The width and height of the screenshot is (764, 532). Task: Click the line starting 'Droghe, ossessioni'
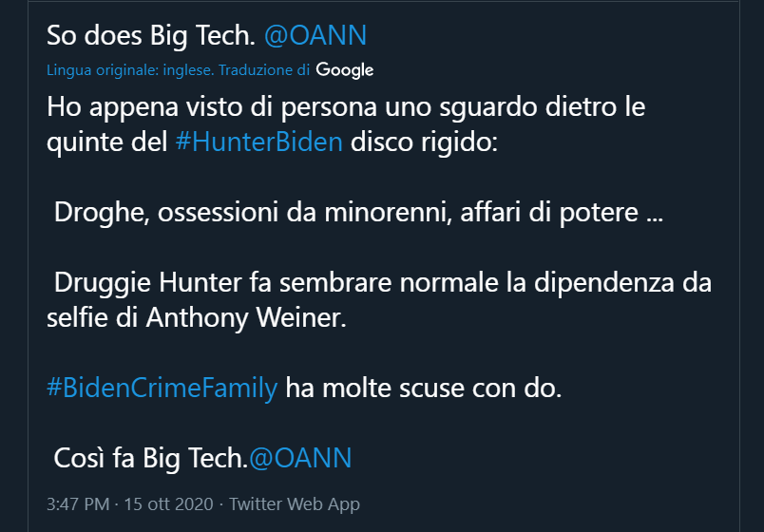[x=358, y=212]
